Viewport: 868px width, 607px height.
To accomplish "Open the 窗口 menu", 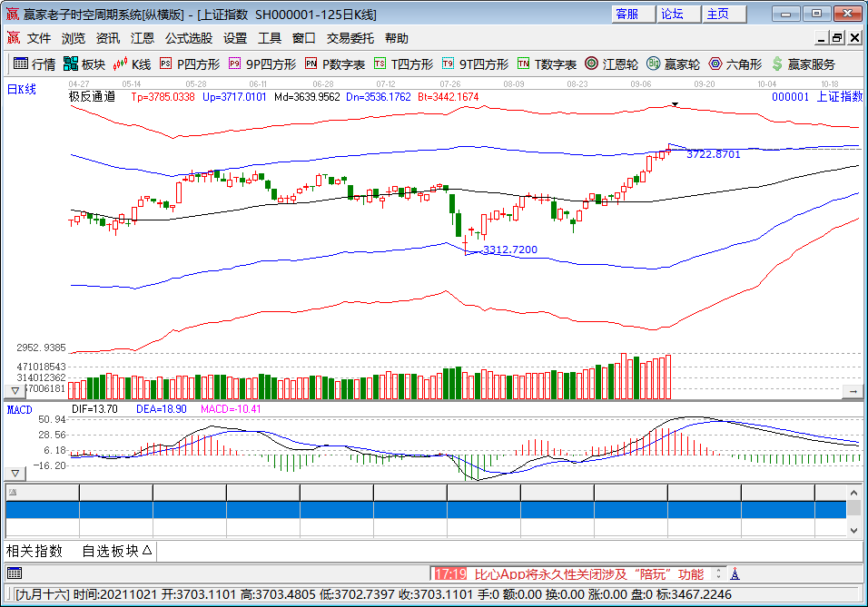I will coord(304,38).
